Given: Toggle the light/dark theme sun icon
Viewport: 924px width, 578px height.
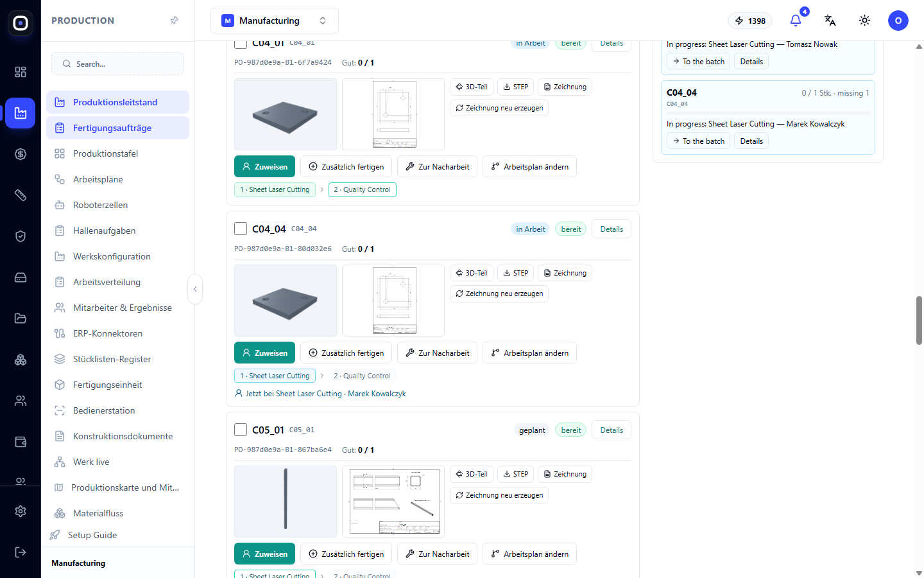Looking at the screenshot, I should pos(865,21).
